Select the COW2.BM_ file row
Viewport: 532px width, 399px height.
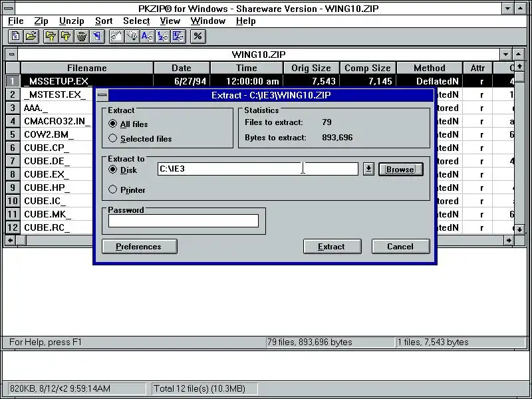tap(49, 135)
